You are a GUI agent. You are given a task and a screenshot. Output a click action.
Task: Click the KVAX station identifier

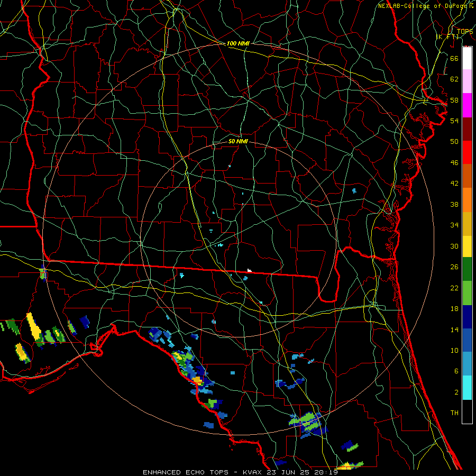(x=253, y=472)
